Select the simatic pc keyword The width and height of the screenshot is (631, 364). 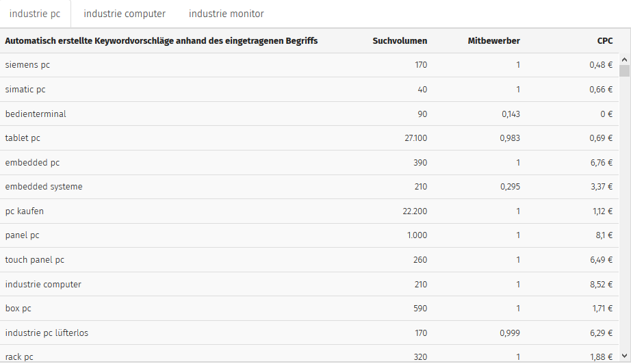click(25, 90)
